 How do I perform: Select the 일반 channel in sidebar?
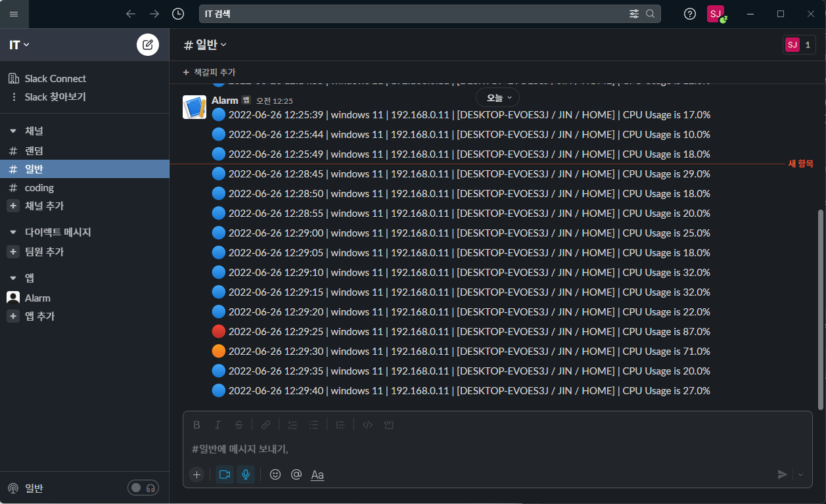tap(85, 169)
